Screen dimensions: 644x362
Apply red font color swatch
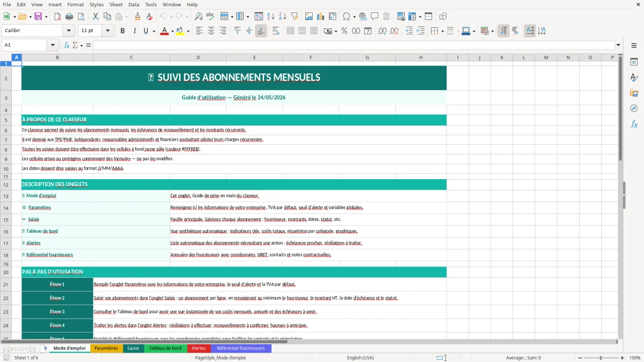pos(164,31)
